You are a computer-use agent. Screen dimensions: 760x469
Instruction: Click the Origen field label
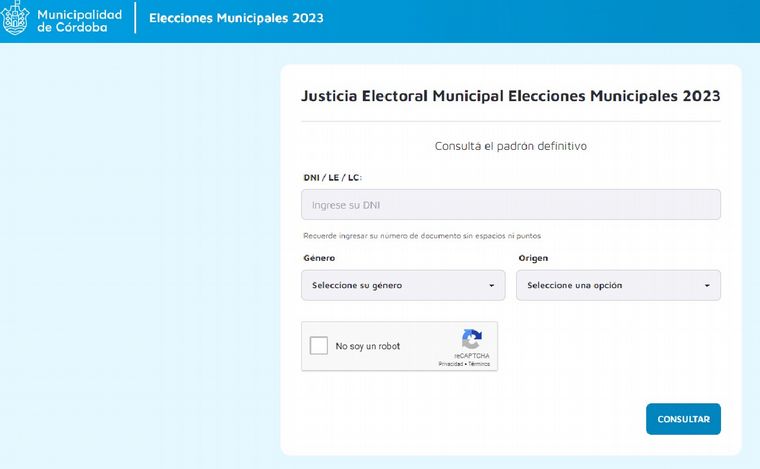click(x=533, y=258)
